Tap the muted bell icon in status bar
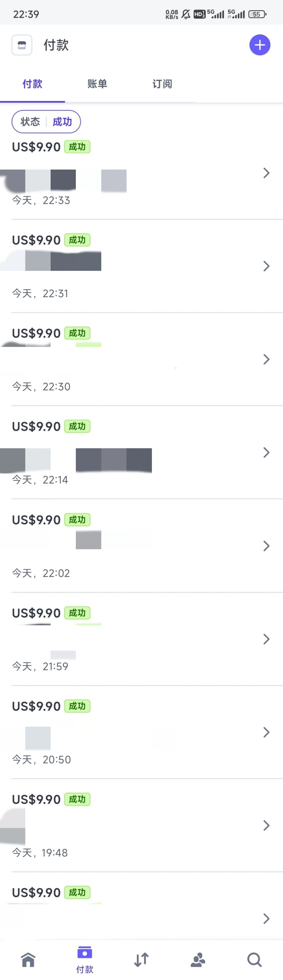This screenshot has height=980, width=283. pos(186,14)
